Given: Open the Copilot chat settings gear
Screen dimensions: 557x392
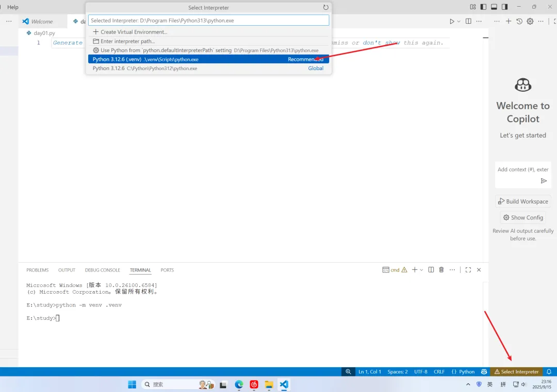Looking at the screenshot, I should pyautogui.click(x=530, y=21).
